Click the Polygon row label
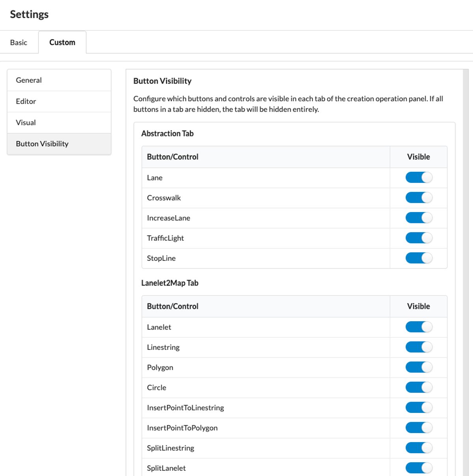Image resolution: width=473 pixels, height=476 pixels. click(x=160, y=367)
